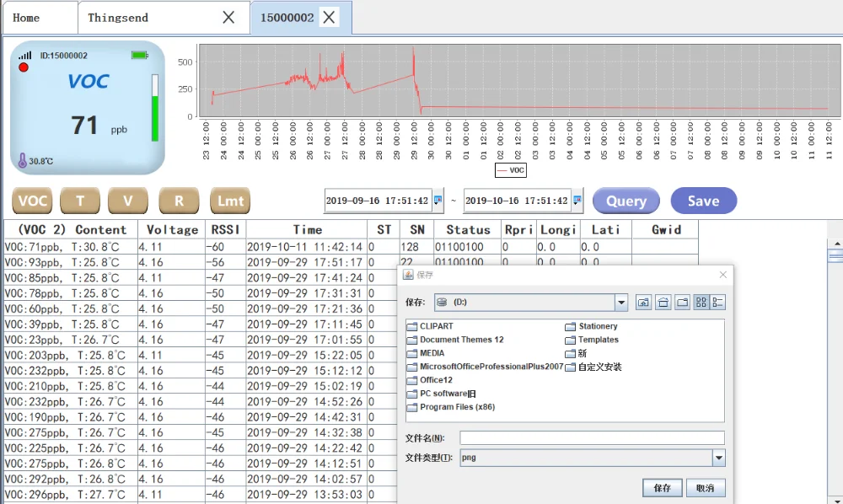Click the Status column header
The image size is (843, 504).
point(468,230)
